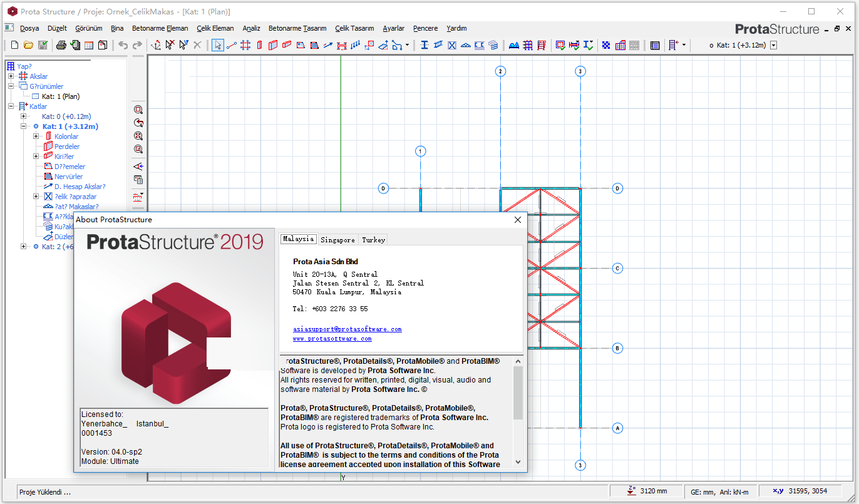Click the GE: mm, Anl: kN-m units field
The height and width of the screenshot is (504, 859).
pyautogui.click(x=720, y=491)
